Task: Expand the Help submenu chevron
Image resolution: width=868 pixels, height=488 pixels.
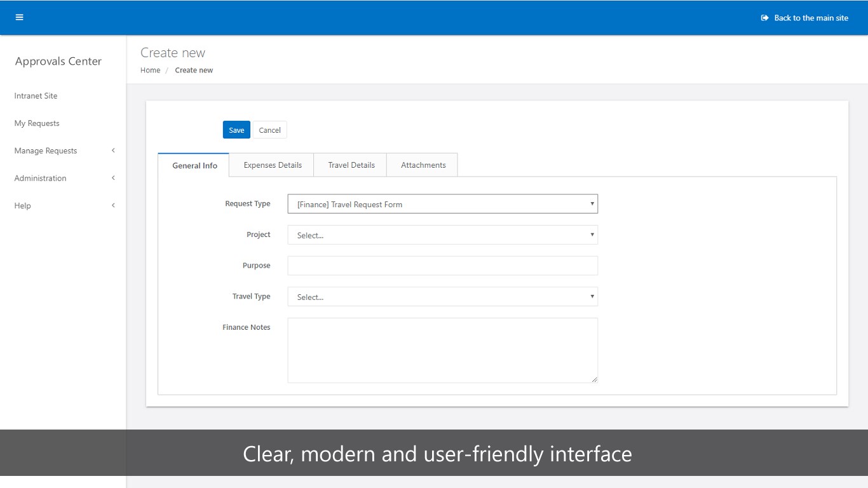Action: pyautogui.click(x=113, y=205)
